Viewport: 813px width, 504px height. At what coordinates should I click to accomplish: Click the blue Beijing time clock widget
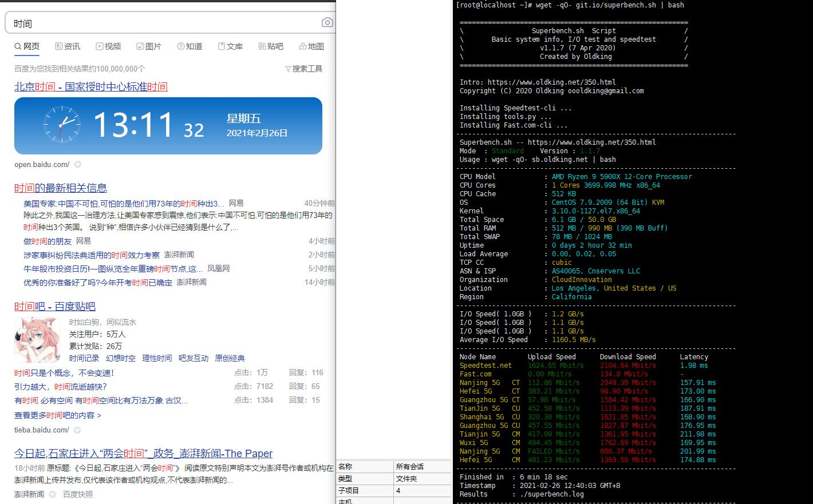168,126
